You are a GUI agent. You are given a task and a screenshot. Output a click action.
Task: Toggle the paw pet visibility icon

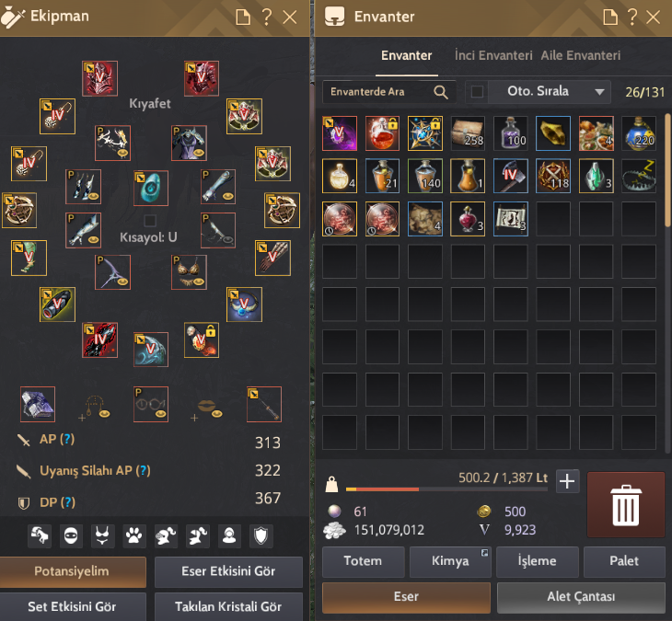tap(133, 535)
